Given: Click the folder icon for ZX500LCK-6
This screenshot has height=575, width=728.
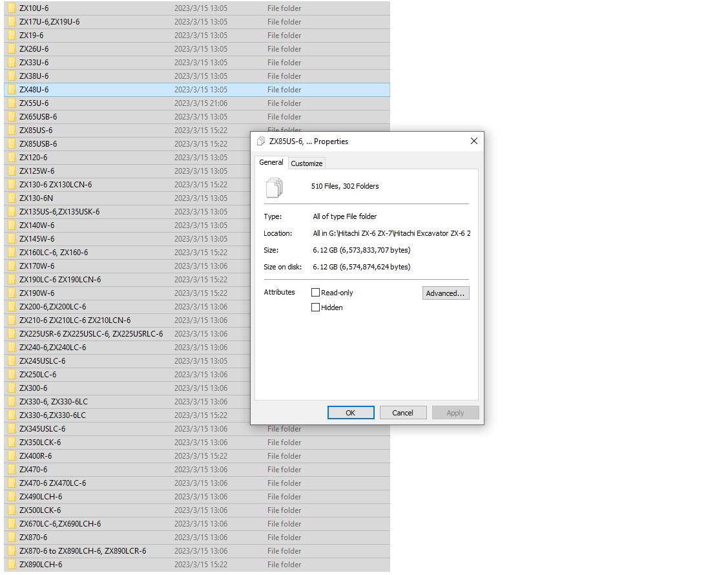Looking at the screenshot, I should pyautogui.click(x=12, y=510).
